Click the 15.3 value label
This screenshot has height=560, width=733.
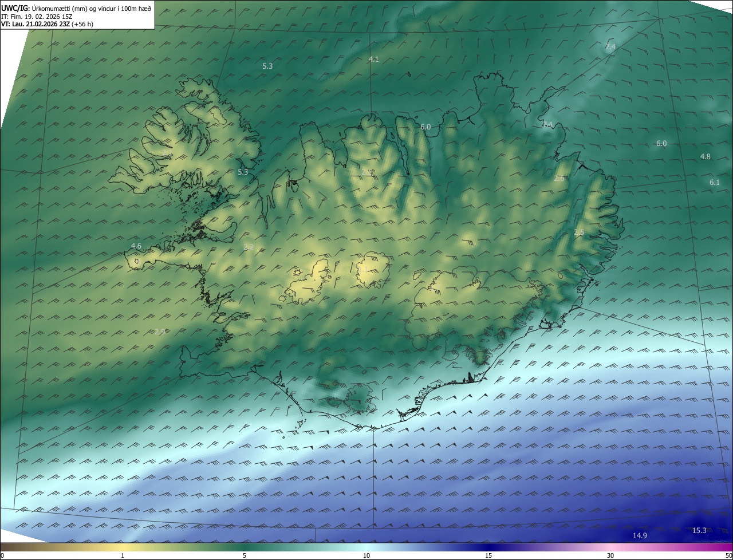(x=699, y=530)
